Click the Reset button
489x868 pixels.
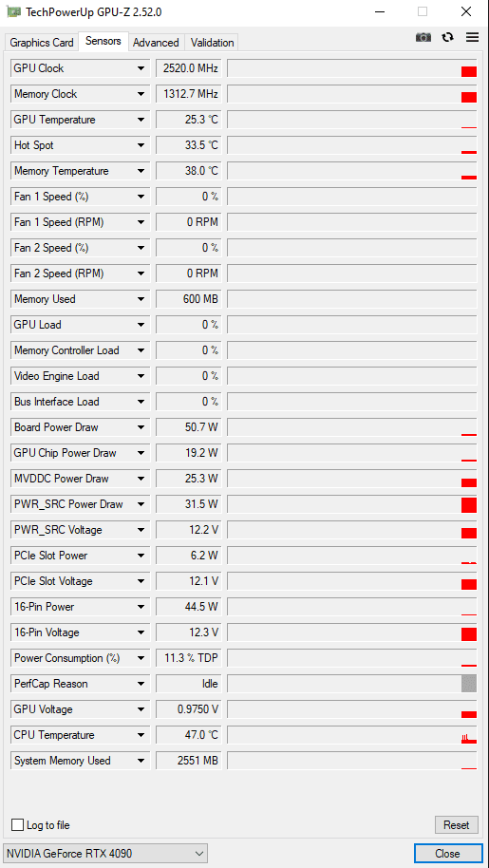(456, 825)
